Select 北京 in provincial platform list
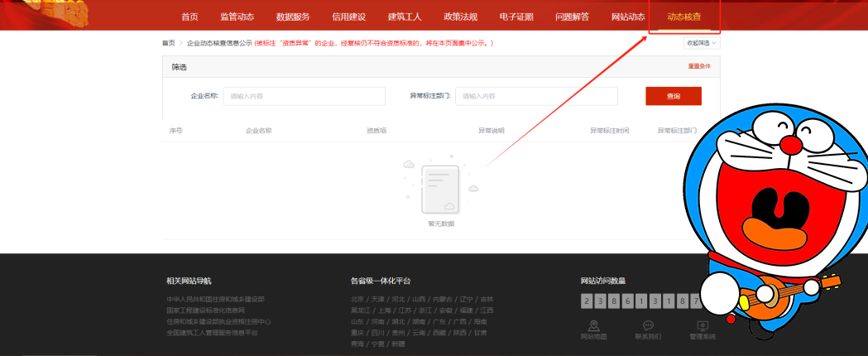 tap(357, 299)
